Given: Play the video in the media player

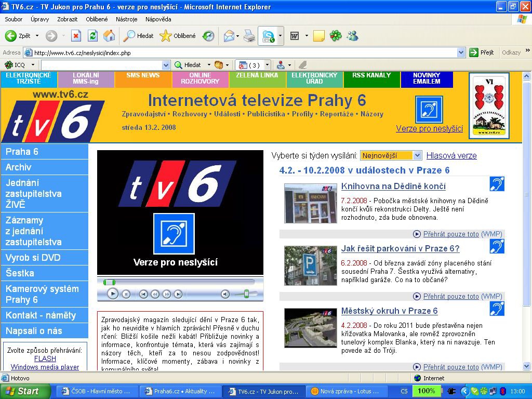Looking at the screenshot, I should click(113, 294).
